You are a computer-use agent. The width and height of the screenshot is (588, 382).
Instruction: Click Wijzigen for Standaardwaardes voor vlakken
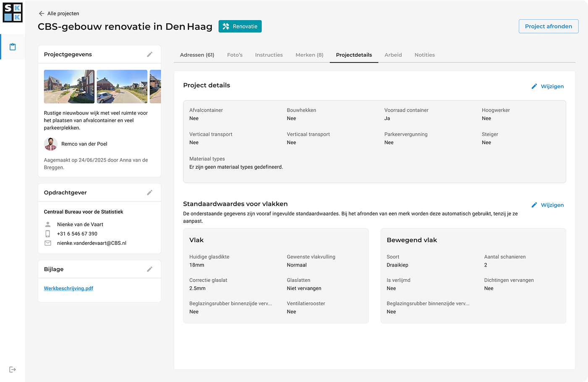(547, 205)
